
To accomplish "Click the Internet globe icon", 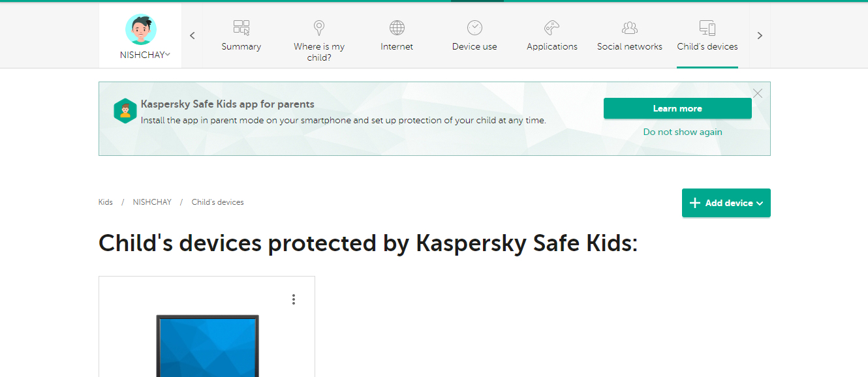I will (x=397, y=27).
